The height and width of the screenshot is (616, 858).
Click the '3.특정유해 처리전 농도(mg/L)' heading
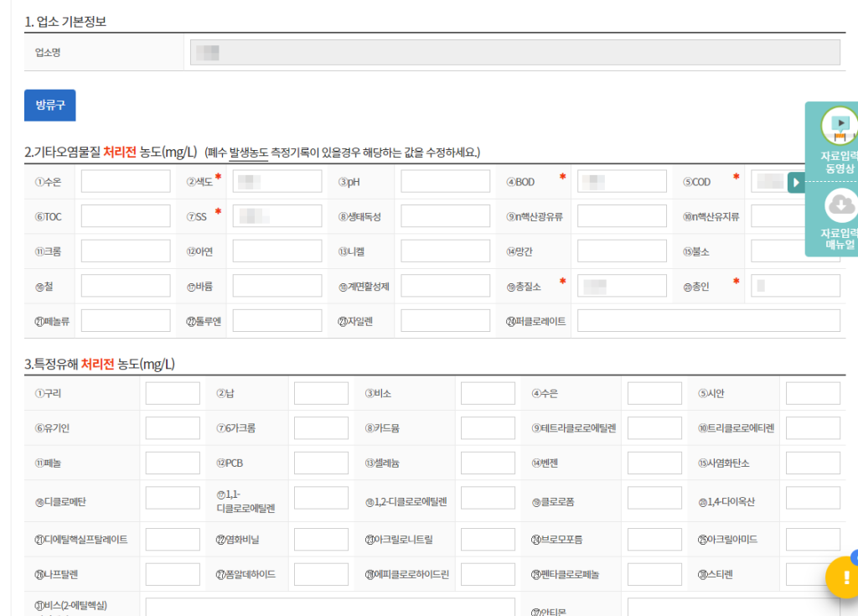pyautogui.click(x=100, y=364)
